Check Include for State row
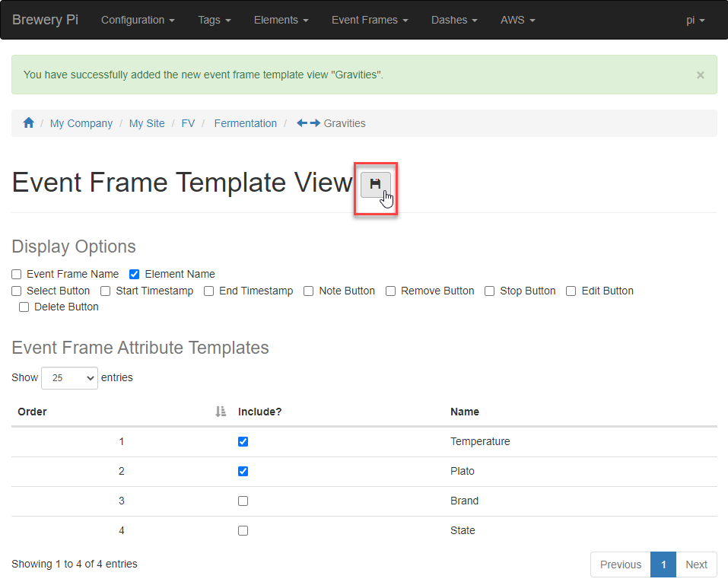 click(243, 531)
